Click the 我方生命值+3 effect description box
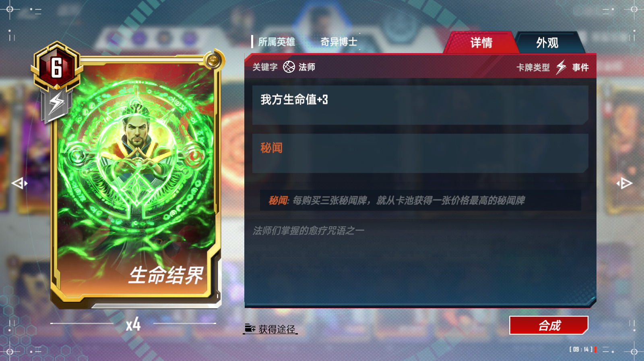Viewport: 644px width, 361px height. click(420, 105)
